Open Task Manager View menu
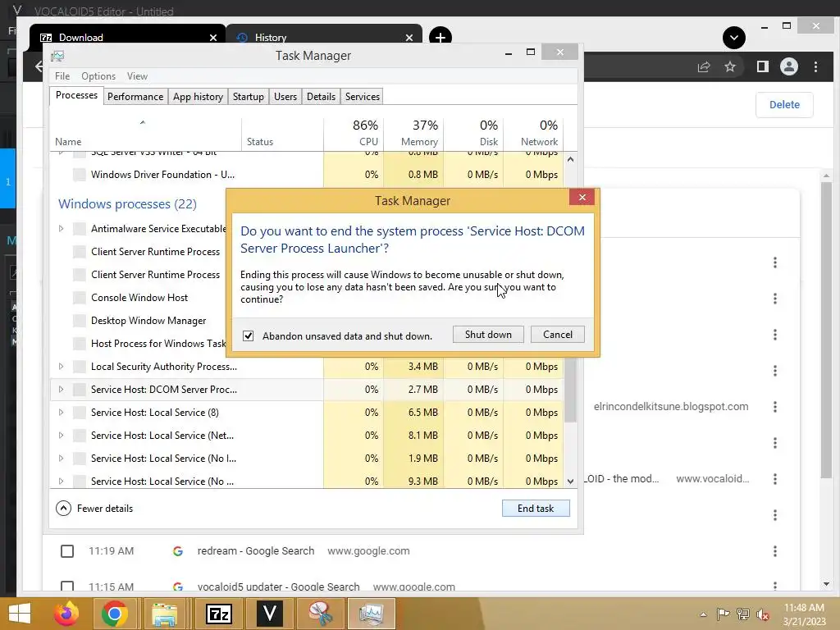840x630 pixels. (137, 76)
